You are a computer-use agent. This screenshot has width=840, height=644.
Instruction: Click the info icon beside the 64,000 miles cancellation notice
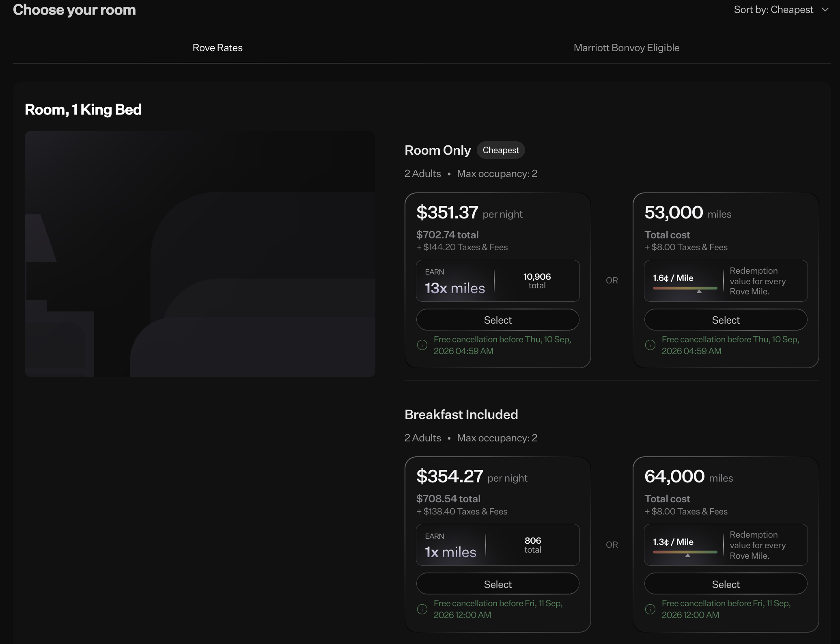[650, 609]
